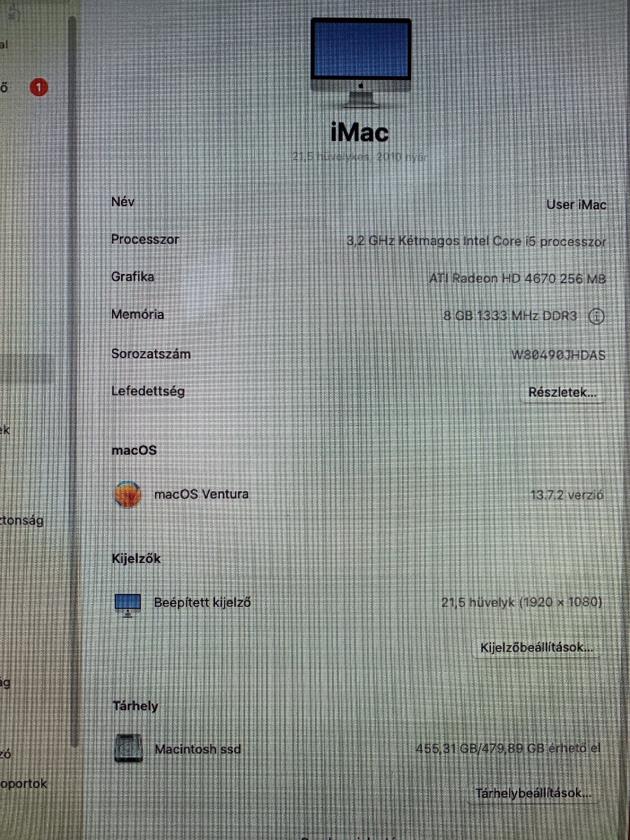The image size is (630, 840).
Task: Click ATI Radeon HD 4670 256 MB text
Action: pyautogui.click(x=517, y=279)
